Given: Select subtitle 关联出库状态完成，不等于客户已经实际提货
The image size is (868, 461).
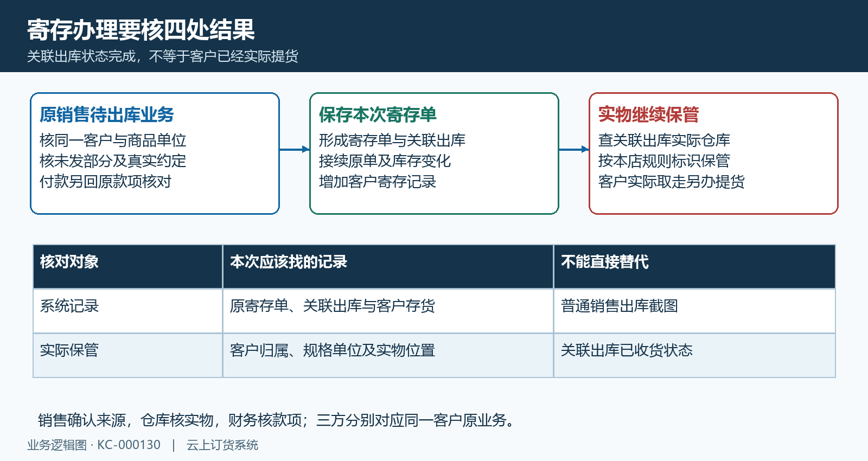Looking at the screenshot, I should [163, 56].
